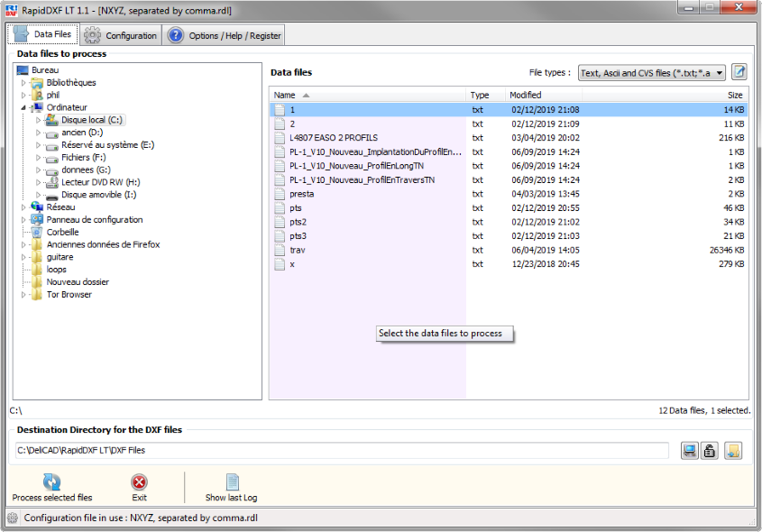Click the RapidDXF title bar app icon
Image resolution: width=762 pixels, height=532 pixels.
tap(11, 10)
